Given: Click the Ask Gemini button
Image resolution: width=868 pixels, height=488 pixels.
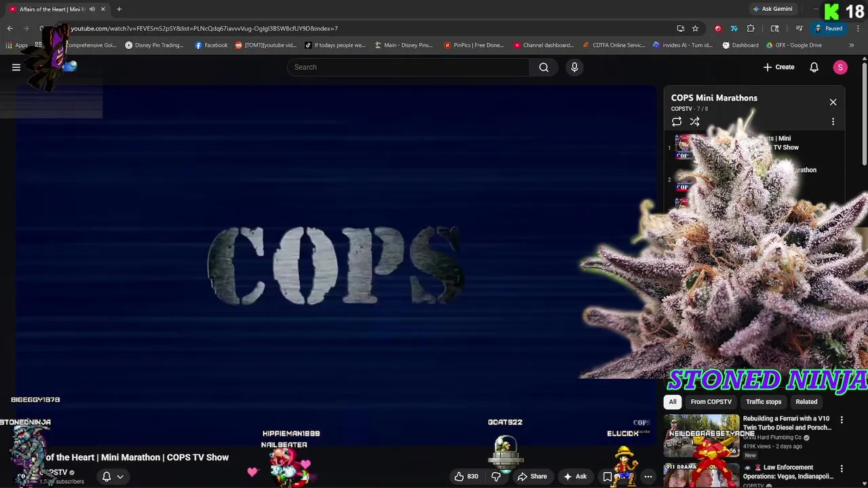Looking at the screenshot, I should (x=772, y=9).
